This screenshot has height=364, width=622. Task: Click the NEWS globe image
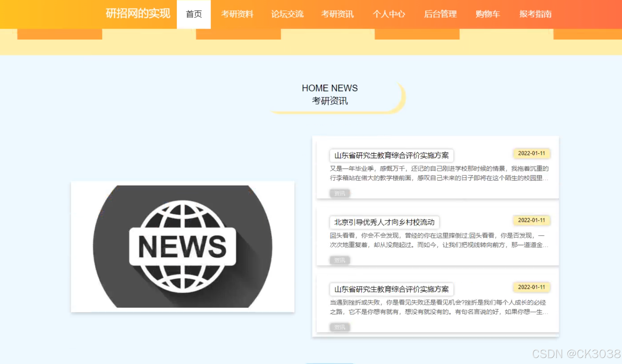(x=182, y=247)
